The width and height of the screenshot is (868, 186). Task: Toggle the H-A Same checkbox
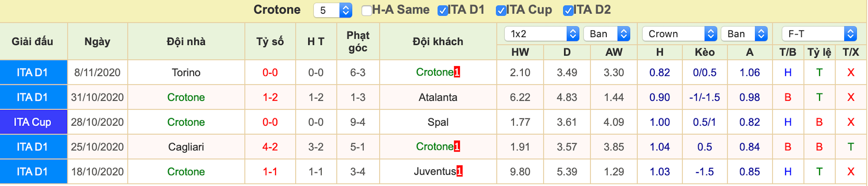[x=366, y=10]
